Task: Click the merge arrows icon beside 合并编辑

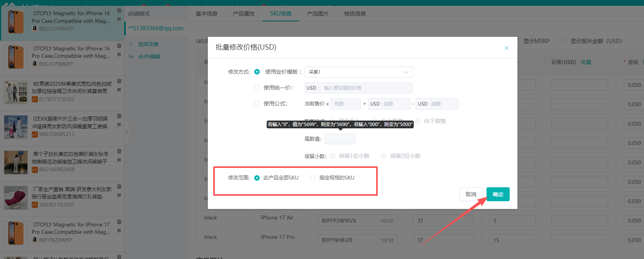Action: click(x=131, y=57)
